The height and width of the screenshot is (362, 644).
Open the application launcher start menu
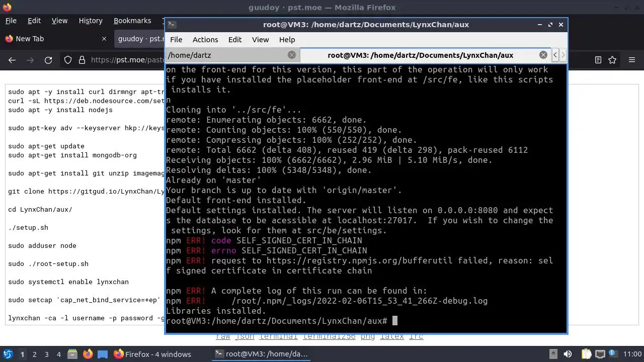pos(8,354)
